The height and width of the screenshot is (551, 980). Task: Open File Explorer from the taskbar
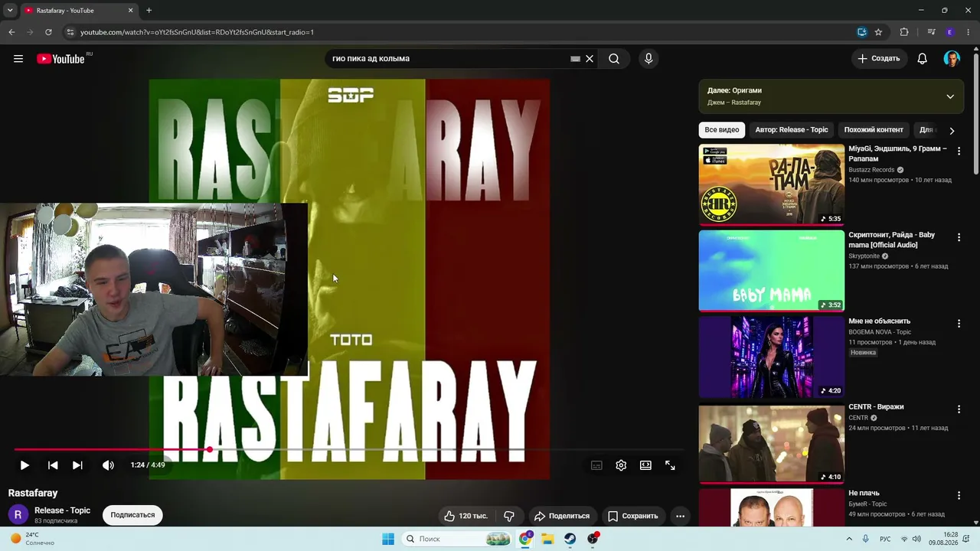point(547,539)
